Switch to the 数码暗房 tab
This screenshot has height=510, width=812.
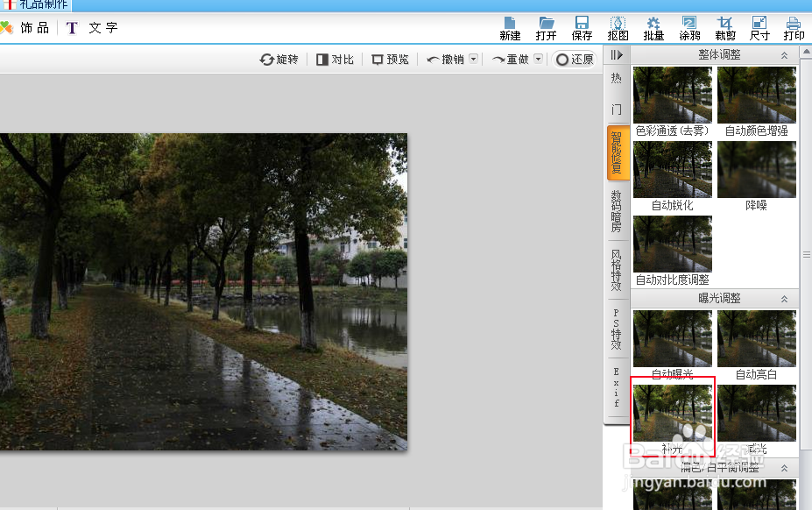[x=617, y=211]
